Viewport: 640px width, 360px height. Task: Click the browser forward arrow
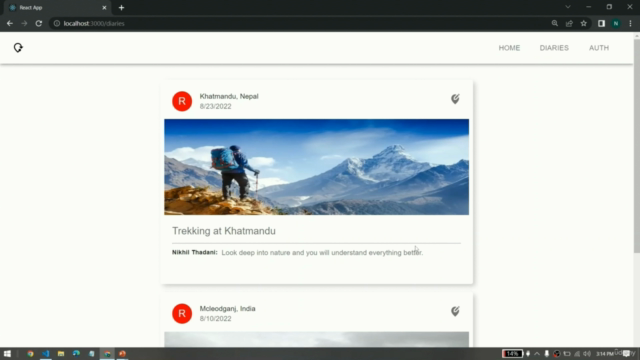(x=24, y=24)
